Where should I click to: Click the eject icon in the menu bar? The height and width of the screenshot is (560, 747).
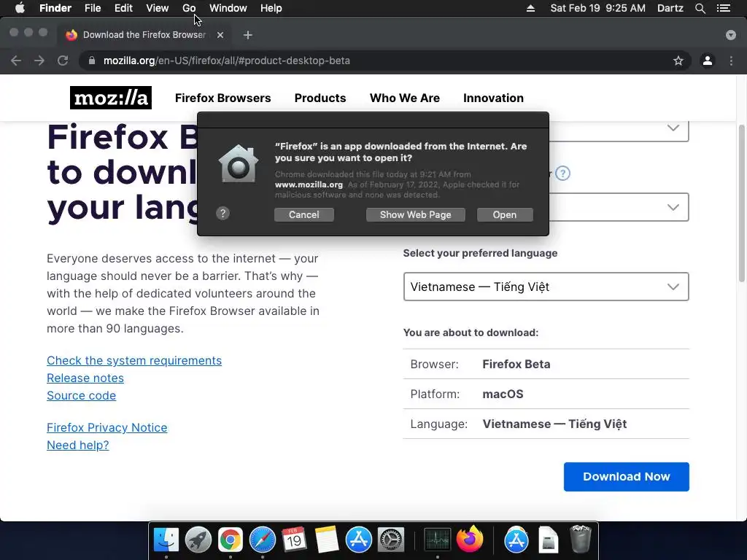530,8
